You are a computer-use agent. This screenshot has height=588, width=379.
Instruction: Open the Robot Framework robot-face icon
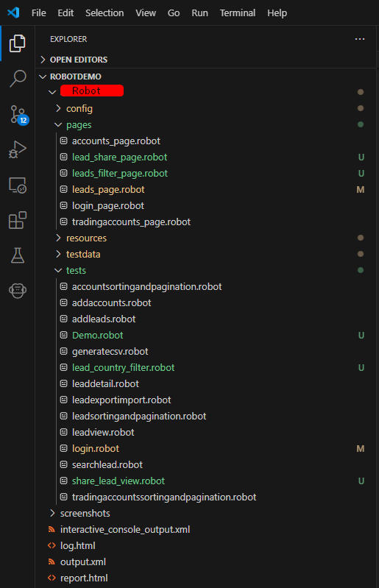click(x=18, y=290)
